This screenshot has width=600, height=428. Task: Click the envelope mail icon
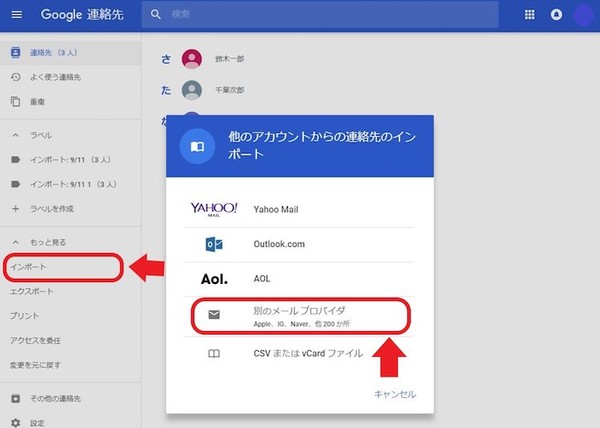214,314
